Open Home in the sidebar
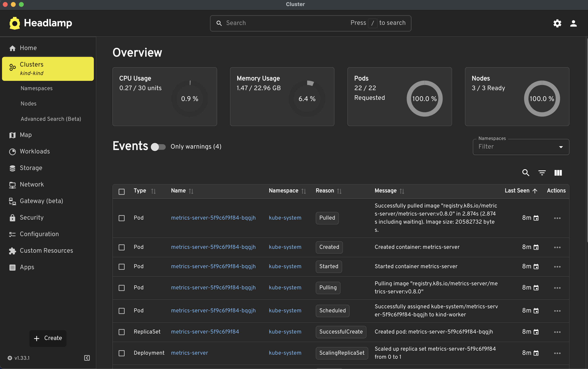Image resolution: width=588 pixels, height=369 pixels. coord(48,48)
